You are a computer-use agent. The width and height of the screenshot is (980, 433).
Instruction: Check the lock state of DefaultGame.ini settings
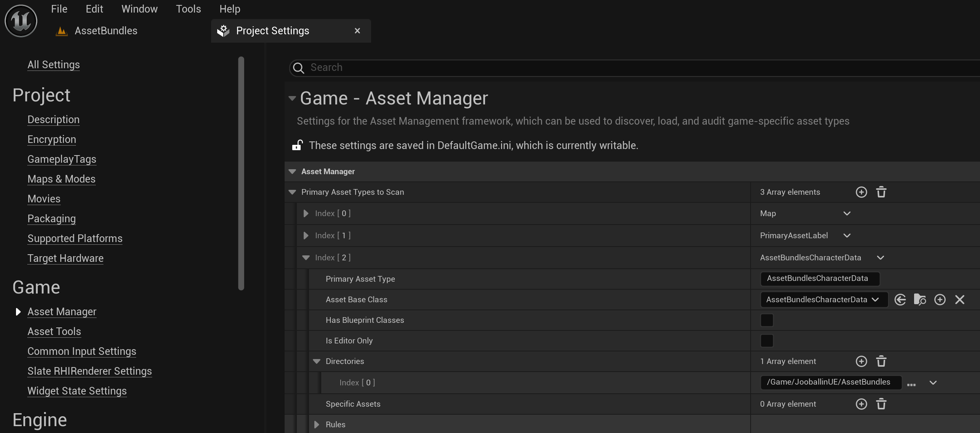coord(297,145)
